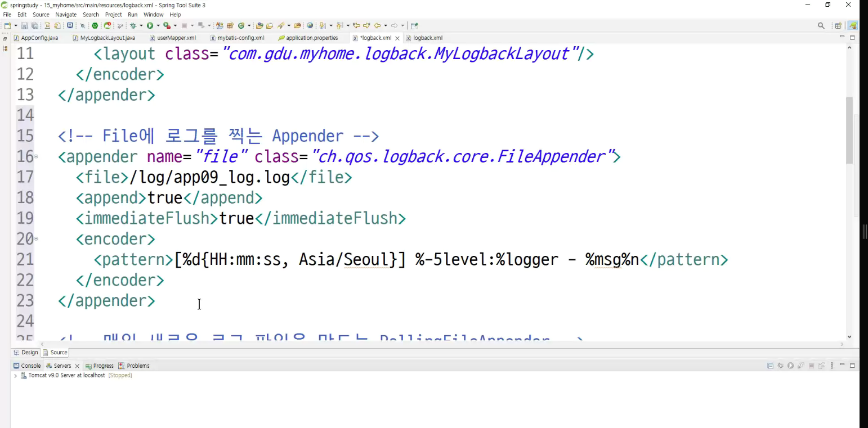Click the green Run button in main toolbar
868x428 pixels.
[x=150, y=25]
